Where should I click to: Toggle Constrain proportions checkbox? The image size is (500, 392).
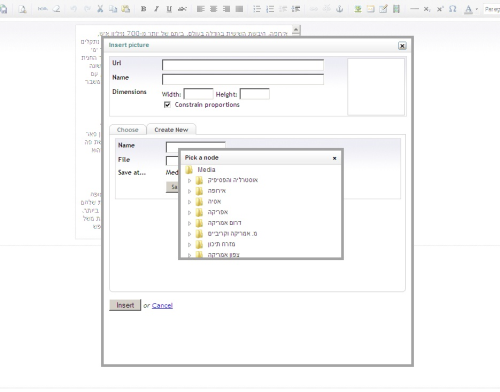click(167, 105)
